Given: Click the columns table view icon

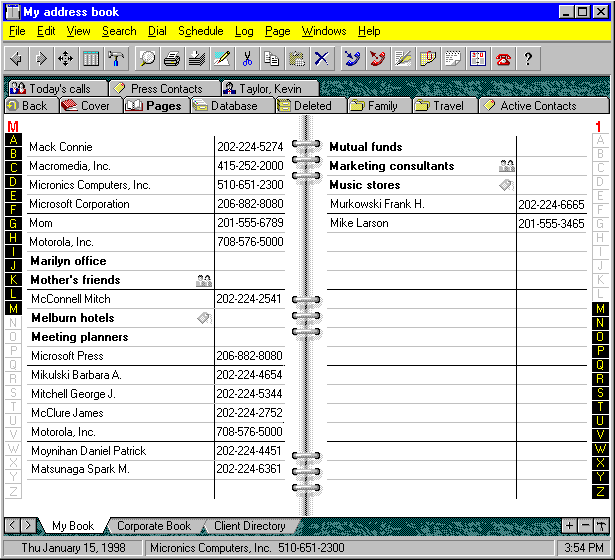Looking at the screenshot, I should point(91,59).
